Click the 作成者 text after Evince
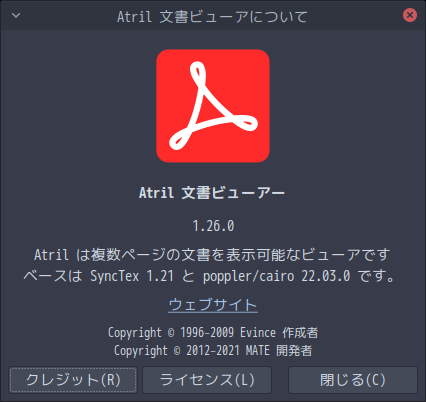The image size is (426, 402). (x=300, y=333)
